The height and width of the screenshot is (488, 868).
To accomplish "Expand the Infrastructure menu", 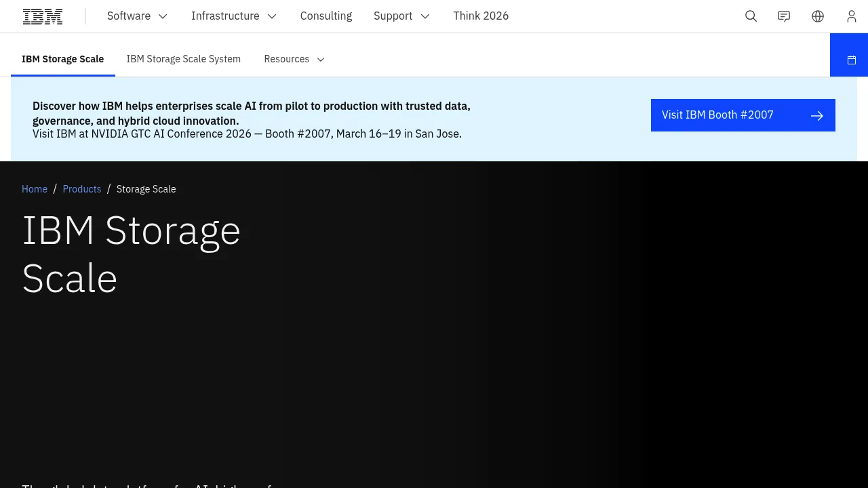I will [235, 16].
